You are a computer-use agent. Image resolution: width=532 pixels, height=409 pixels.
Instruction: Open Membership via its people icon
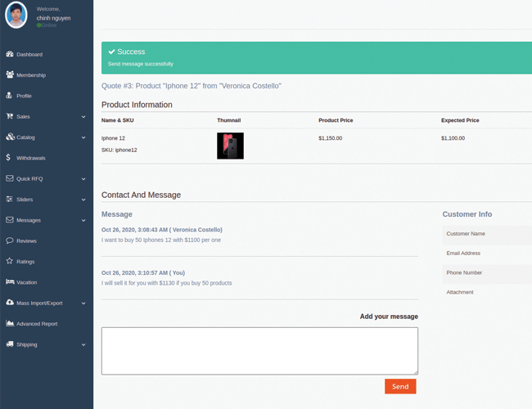[10, 75]
